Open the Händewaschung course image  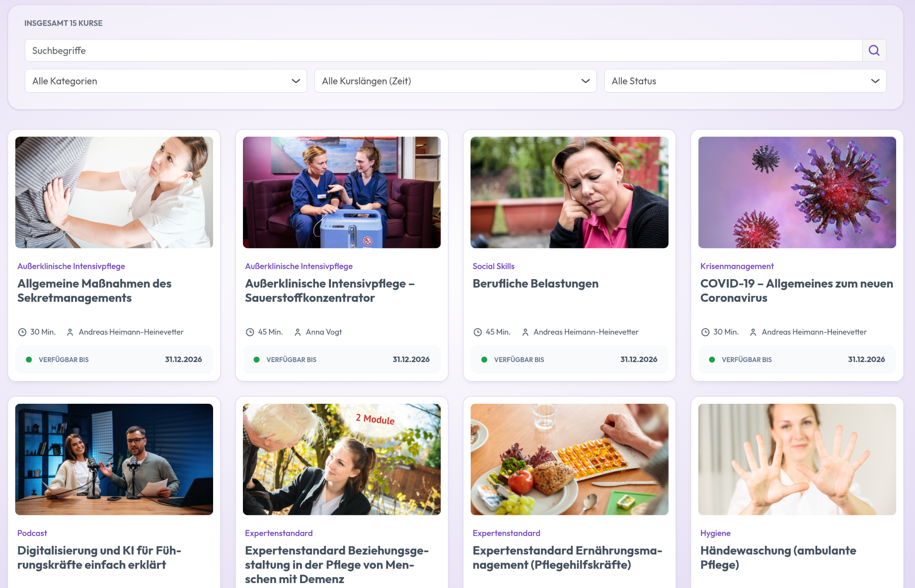click(x=797, y=459)
